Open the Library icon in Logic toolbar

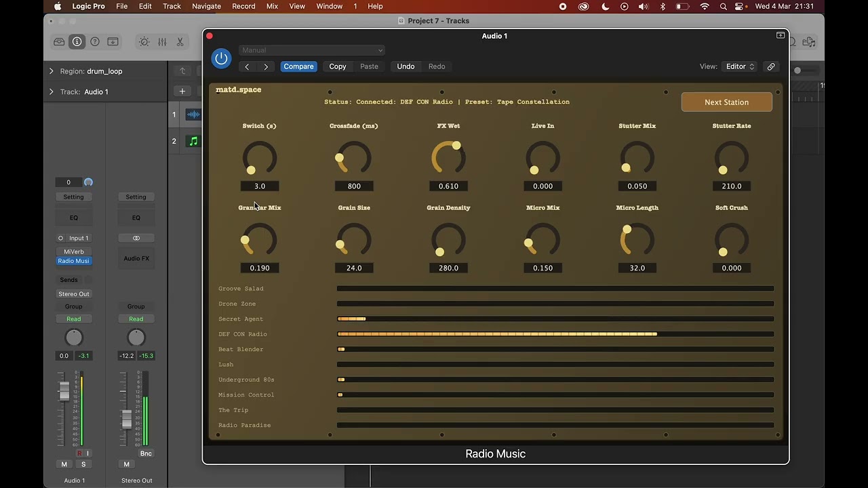click(60, 42)
